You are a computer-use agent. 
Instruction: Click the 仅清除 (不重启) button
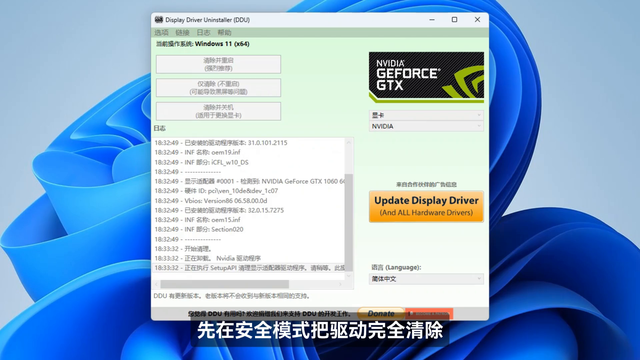(218, 88)
